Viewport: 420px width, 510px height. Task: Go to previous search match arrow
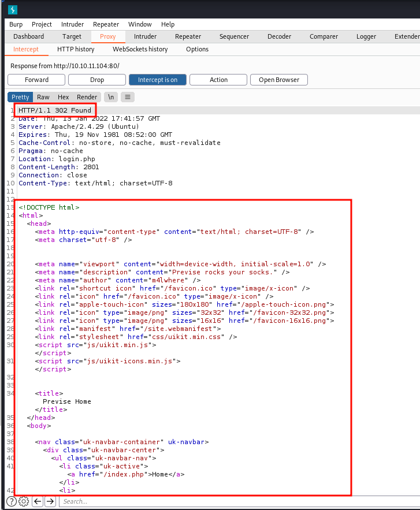(38, 501)
